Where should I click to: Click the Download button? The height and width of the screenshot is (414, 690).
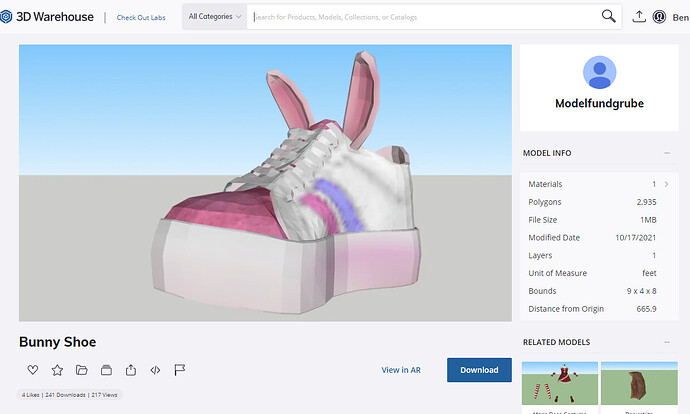pos(479,370)
